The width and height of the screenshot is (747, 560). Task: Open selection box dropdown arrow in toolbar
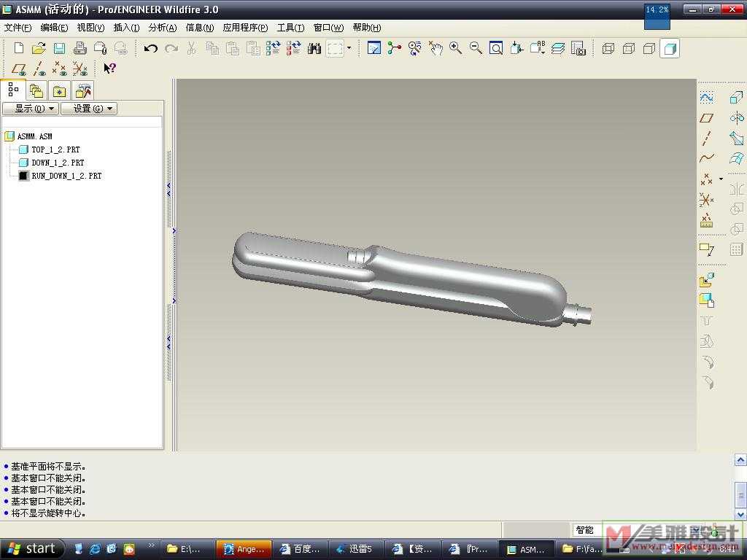349,48
